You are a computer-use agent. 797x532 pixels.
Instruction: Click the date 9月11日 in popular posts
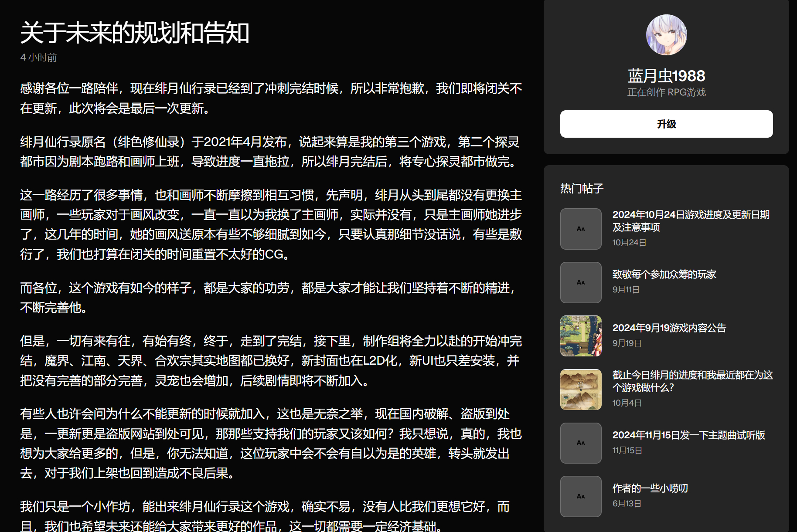coord(626,290)
